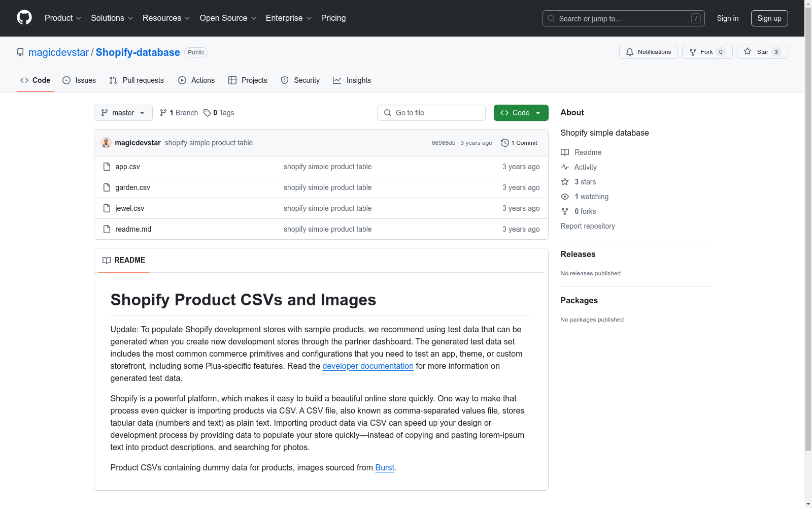This screenshot has height=508, width=812.
Task: Open the Pull requests tab
Action: click(x=137, y=80)
